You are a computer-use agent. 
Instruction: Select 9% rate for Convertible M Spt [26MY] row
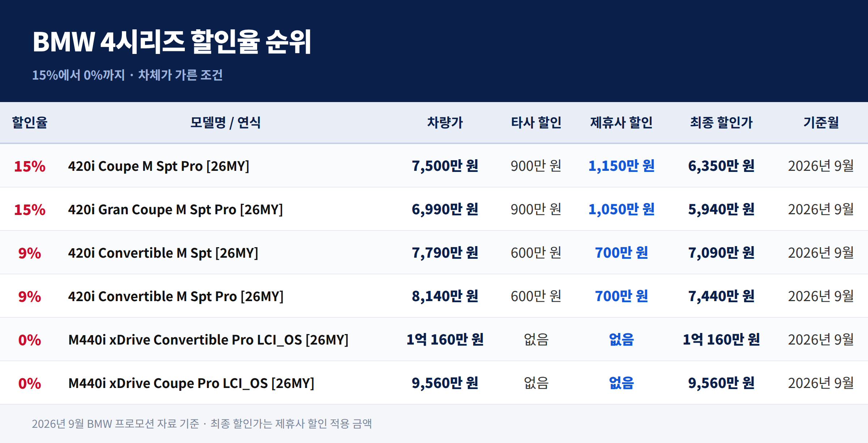tap(30, 253)
